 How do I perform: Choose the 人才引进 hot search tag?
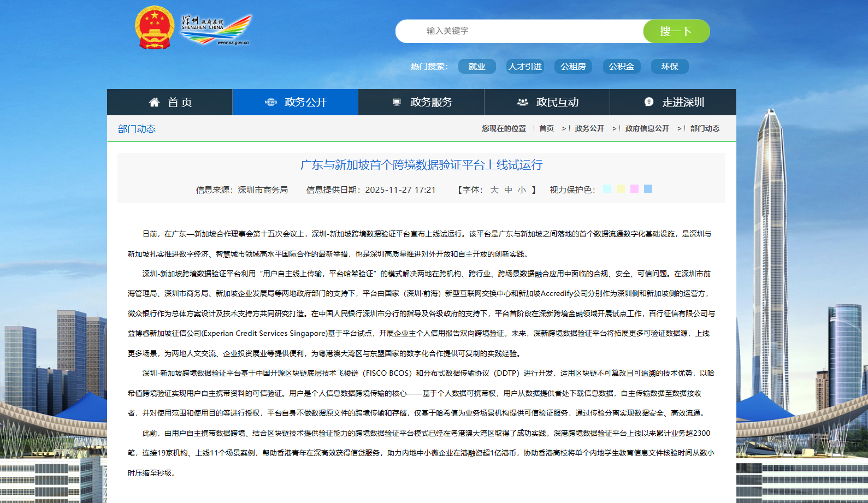[524, 67]
